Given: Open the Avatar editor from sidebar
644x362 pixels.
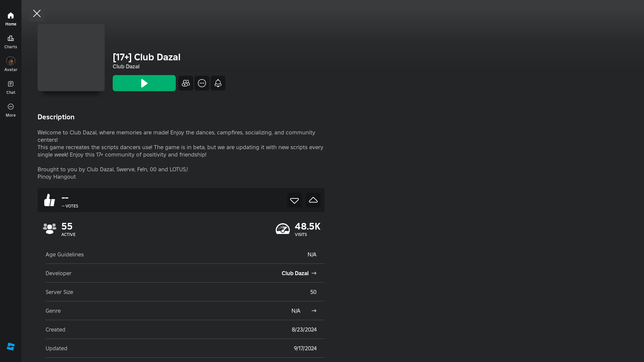Looking at the screenshot, I should tap(11, 64).
